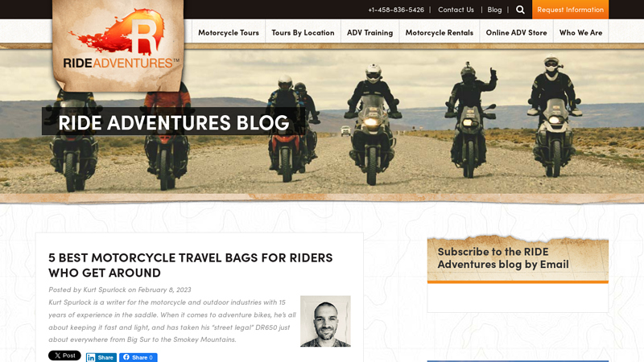Go to the Contact Us page
Viewport: 644px width, 362px height.
click(456, 10)
